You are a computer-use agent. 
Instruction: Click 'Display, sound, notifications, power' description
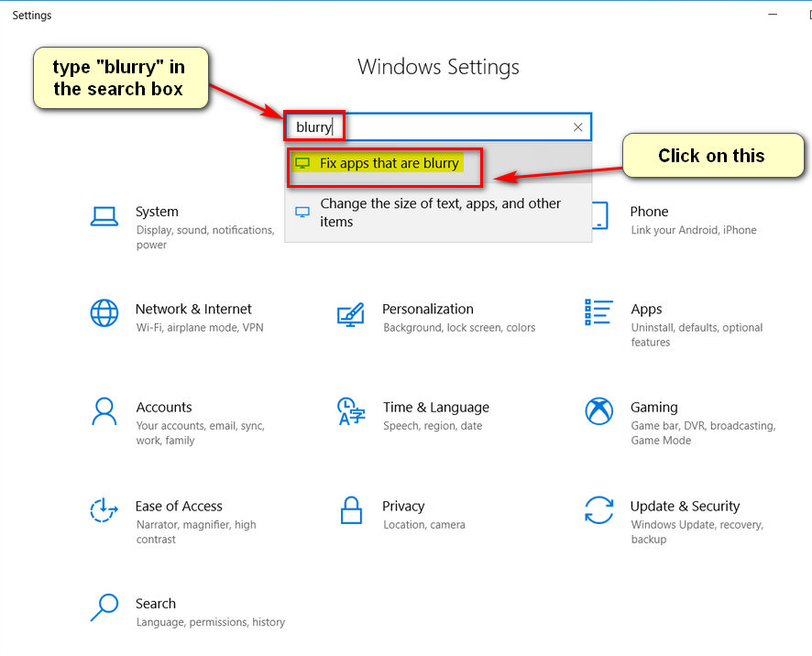(x=205, y=237)
